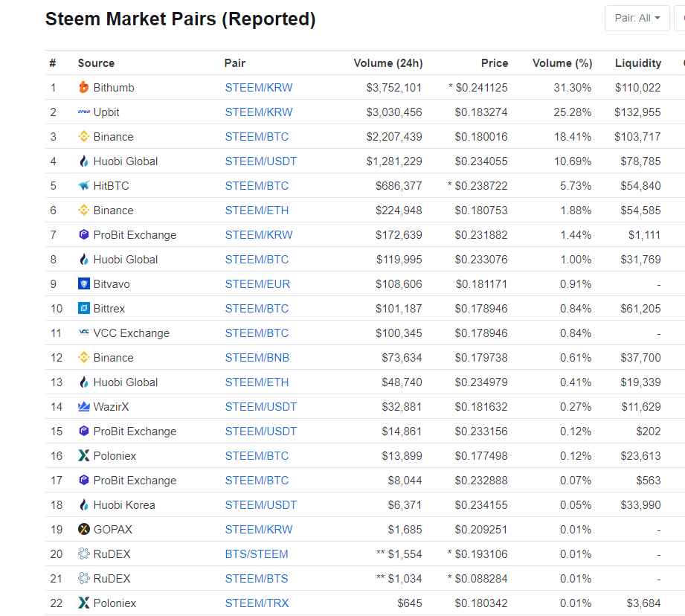Screen dimensions: 685x616
Task: Select the $645 volume cell
Action: (409, 603)
